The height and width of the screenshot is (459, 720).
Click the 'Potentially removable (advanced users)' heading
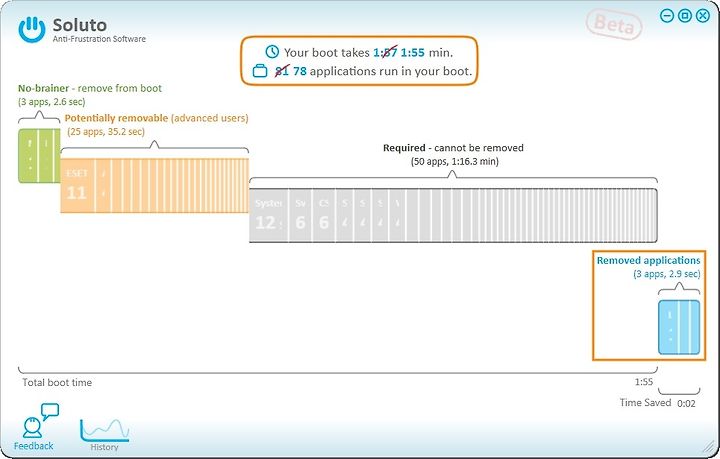[157, 118]
